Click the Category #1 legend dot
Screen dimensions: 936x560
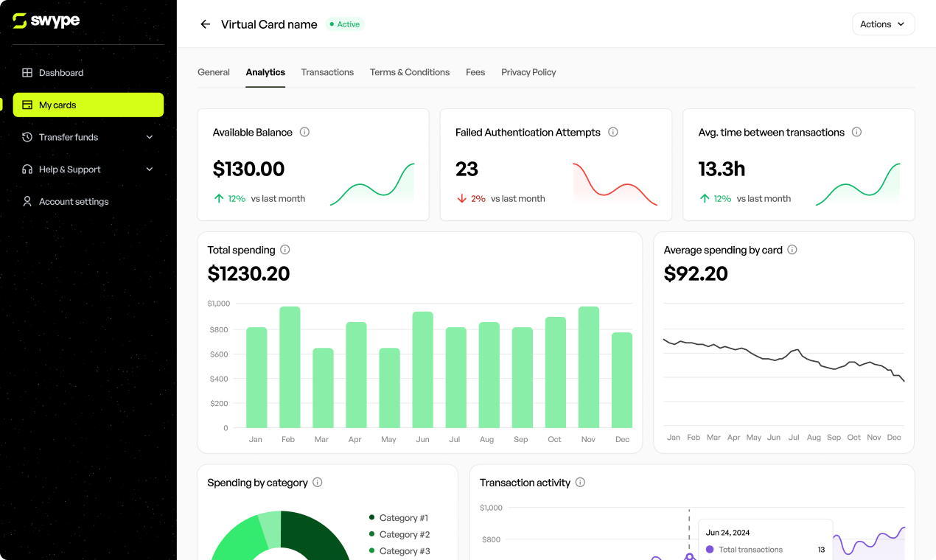click(372, 518)
